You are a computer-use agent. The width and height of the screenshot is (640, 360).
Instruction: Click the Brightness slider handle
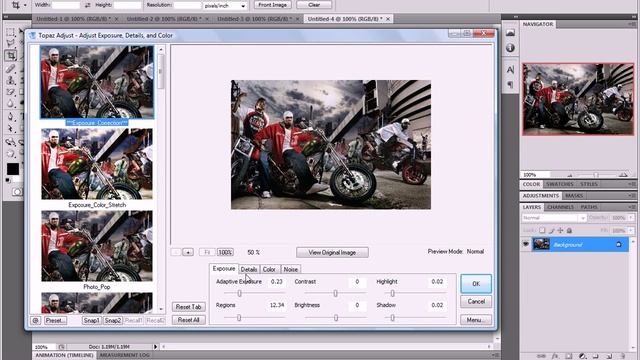(336, 318)
